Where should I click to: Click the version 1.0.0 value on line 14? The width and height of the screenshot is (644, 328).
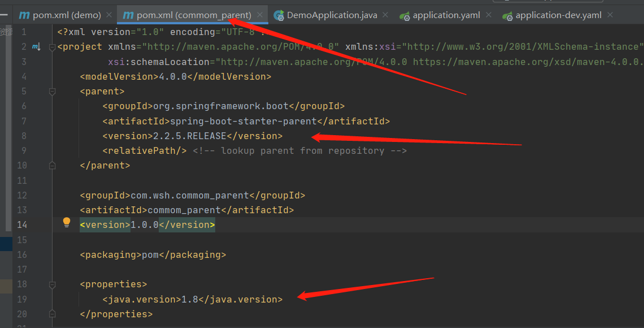(x=145, y=225)
